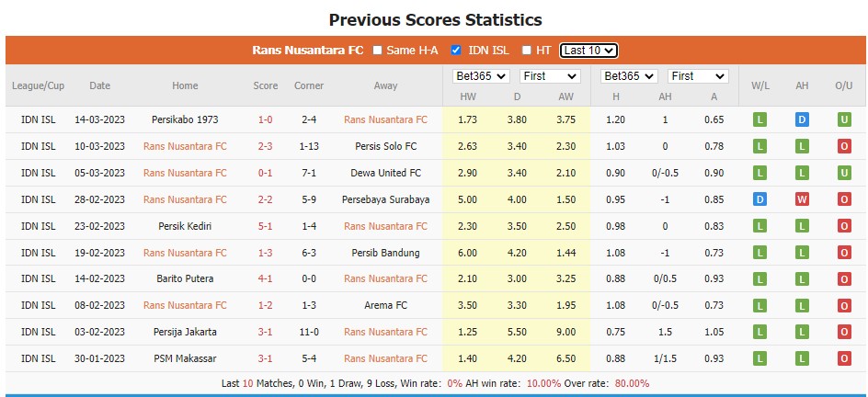This screenshot has width=868, height=397.
Task: Click the blue D draw badge for Persebaya Surabaya match
Action: tap(759, 199)
